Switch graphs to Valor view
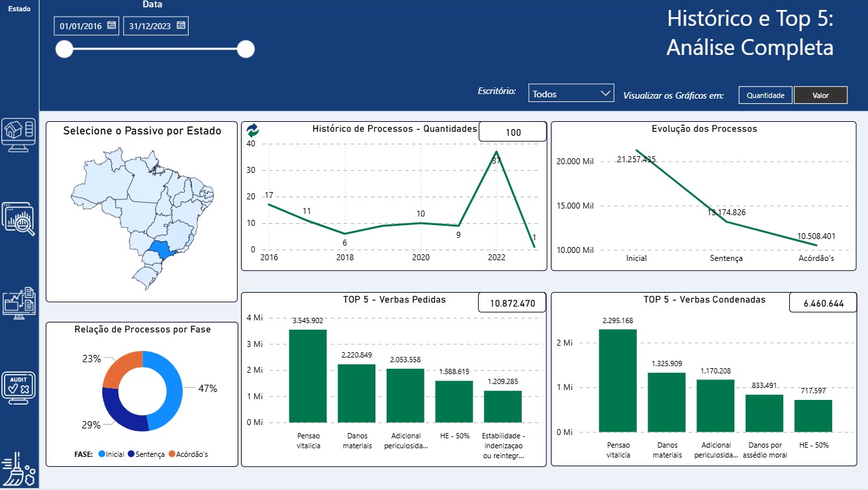The image size is (868, 490). click(820, 95)
